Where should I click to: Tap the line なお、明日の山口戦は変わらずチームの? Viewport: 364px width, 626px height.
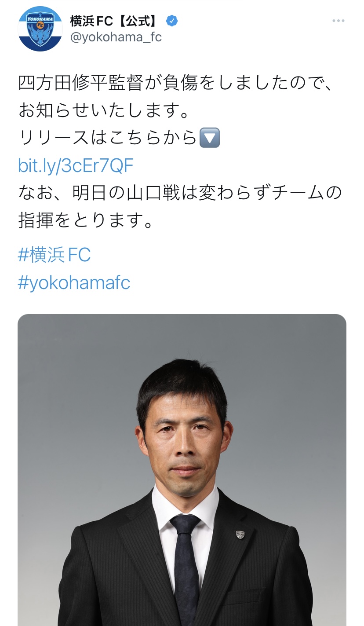tap(180, 193)
